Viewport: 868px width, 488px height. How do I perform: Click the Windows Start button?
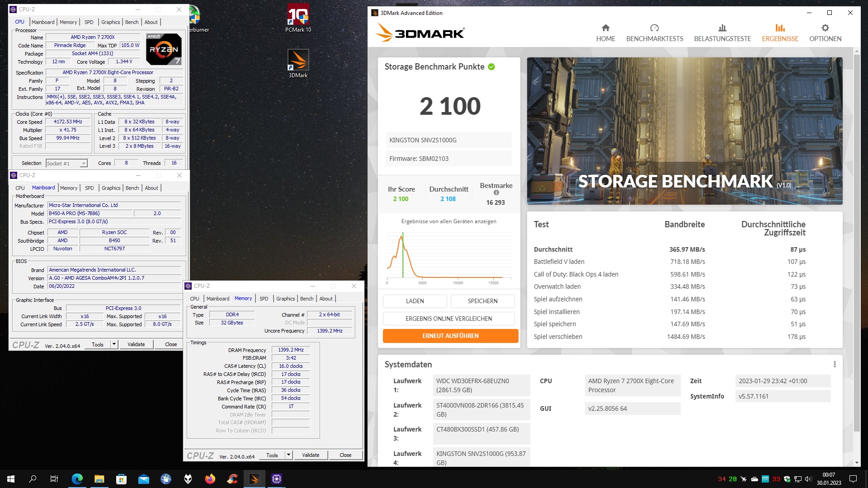11,479
